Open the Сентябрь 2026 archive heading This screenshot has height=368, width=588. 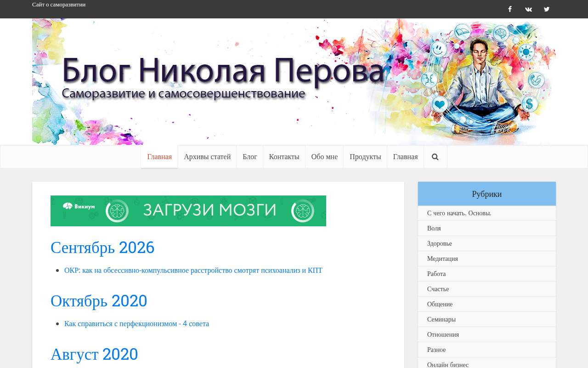[102, 247]
